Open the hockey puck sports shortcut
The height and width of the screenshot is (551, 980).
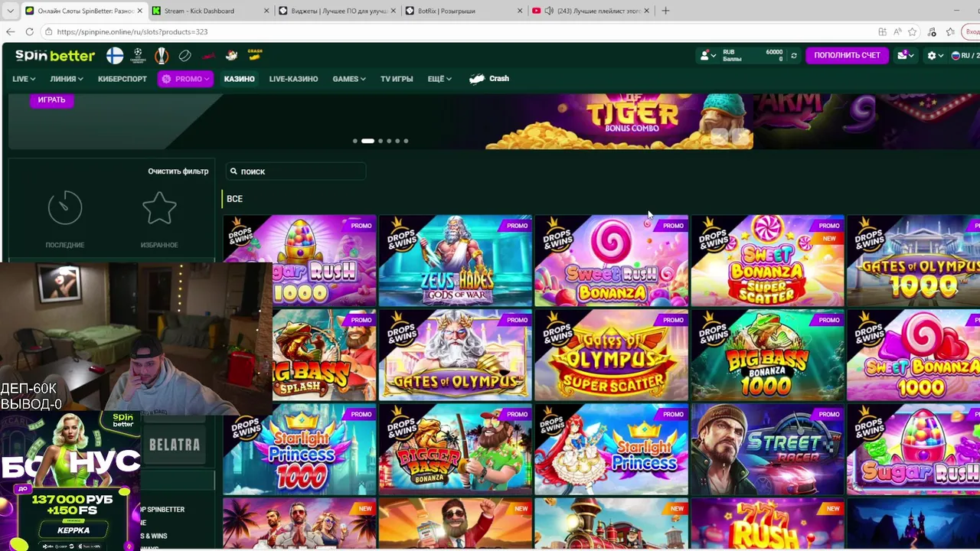(185, 55)
